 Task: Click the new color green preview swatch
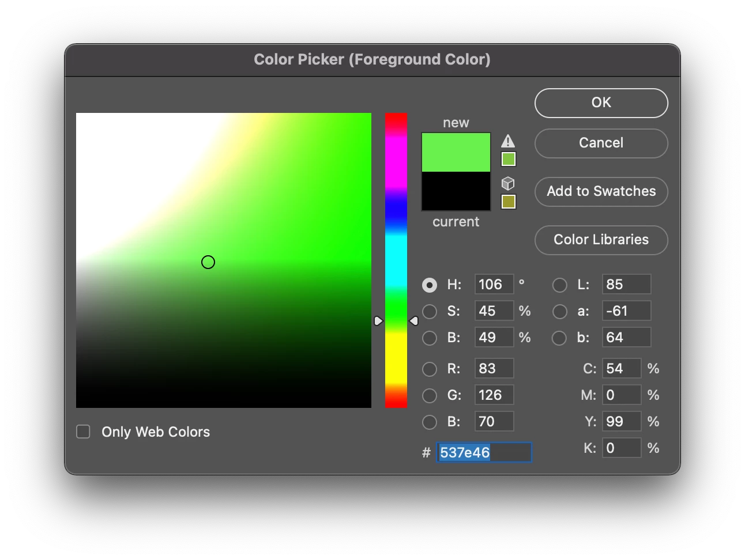[x=456, y=153]
